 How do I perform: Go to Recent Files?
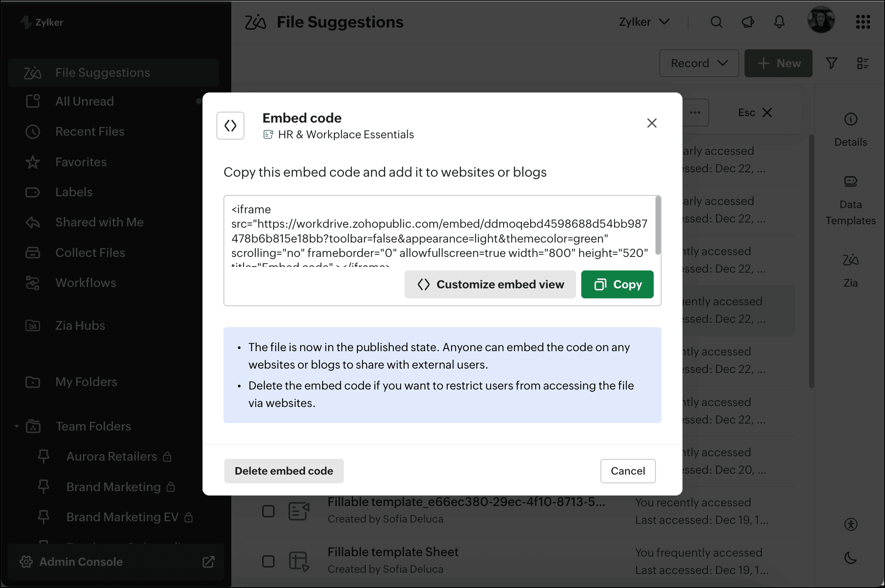point(89,131)
